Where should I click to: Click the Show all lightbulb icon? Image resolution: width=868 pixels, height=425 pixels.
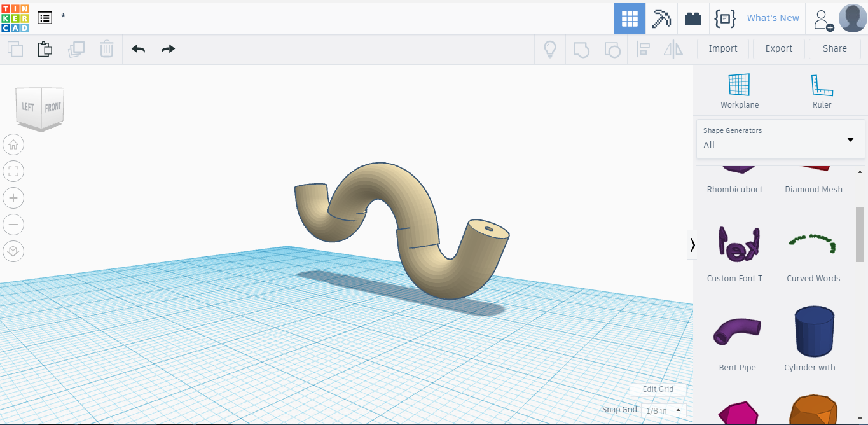[550, 49]
